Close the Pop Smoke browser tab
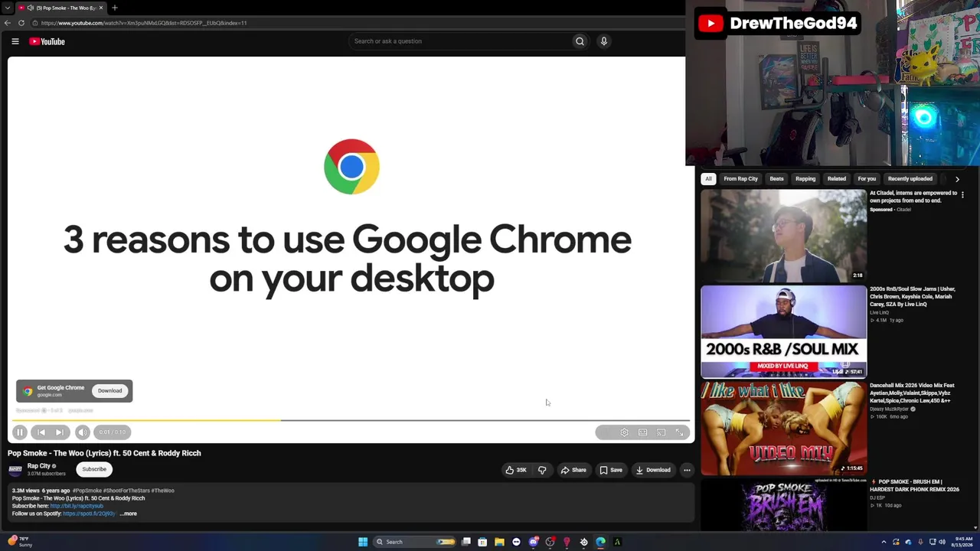The width and height of the screenshot is (980, 551). tap(101, 8)
